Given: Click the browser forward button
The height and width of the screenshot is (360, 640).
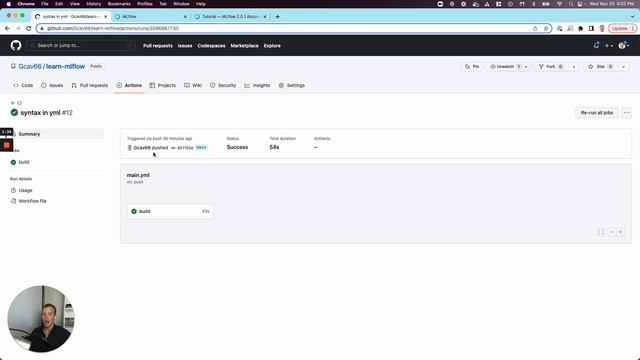Looking at the screenshot, I should click(18, 28).
